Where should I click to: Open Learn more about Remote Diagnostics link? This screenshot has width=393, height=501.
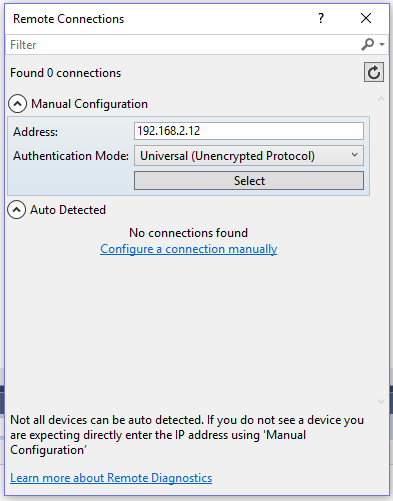point(111,478)
